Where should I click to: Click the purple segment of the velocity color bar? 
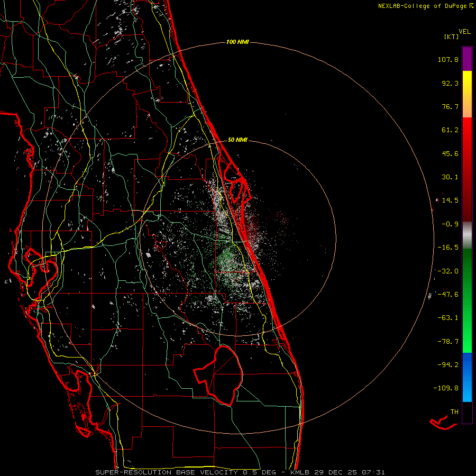467,59
